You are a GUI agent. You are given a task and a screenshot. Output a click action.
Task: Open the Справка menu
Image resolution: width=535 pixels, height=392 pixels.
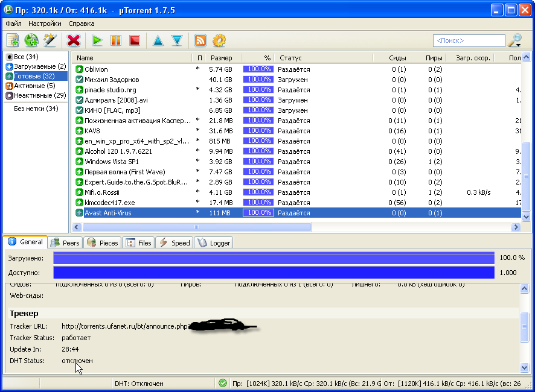pos(81,24)
